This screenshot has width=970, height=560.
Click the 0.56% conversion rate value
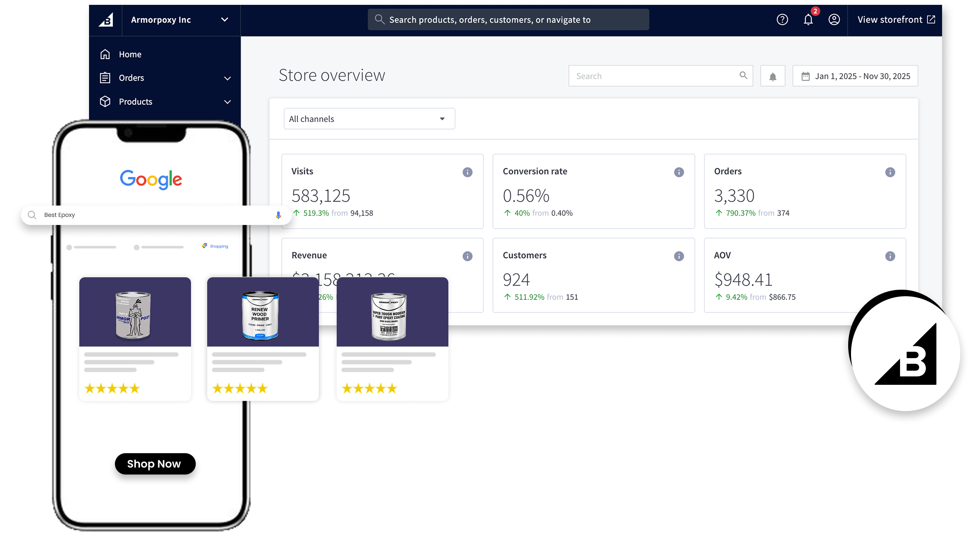526,196
